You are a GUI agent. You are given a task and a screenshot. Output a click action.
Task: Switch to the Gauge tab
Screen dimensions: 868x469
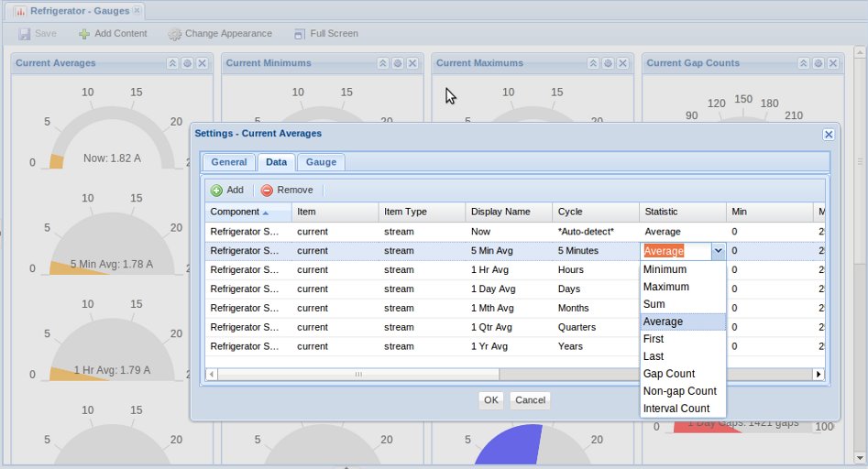(x=321, y=162)
